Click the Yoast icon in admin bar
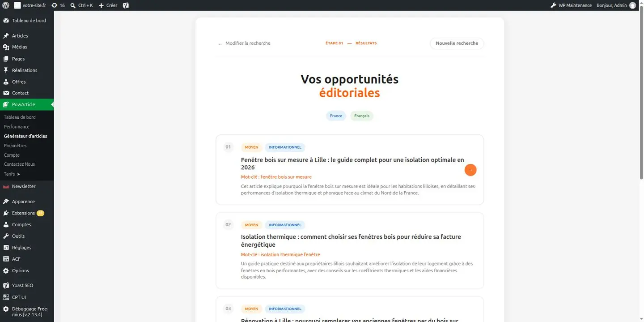The height and width of the screenshot is (322, 644). [x=126, y=5]
